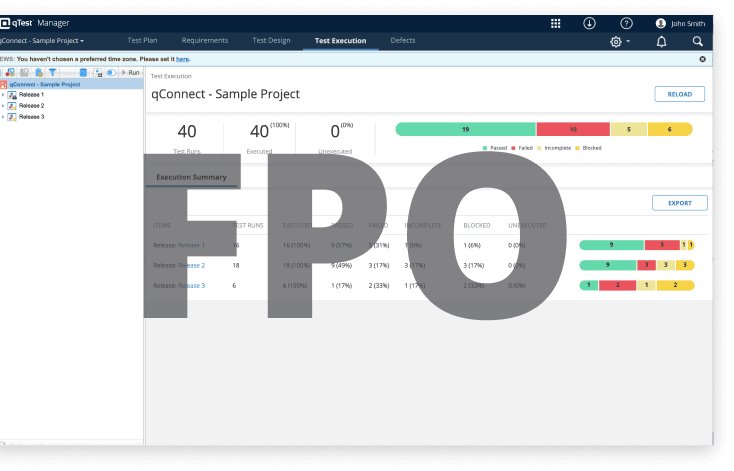Select the Execution Summary tab
This screenshot has width=734, height=471.
click(x=191, y=177)
